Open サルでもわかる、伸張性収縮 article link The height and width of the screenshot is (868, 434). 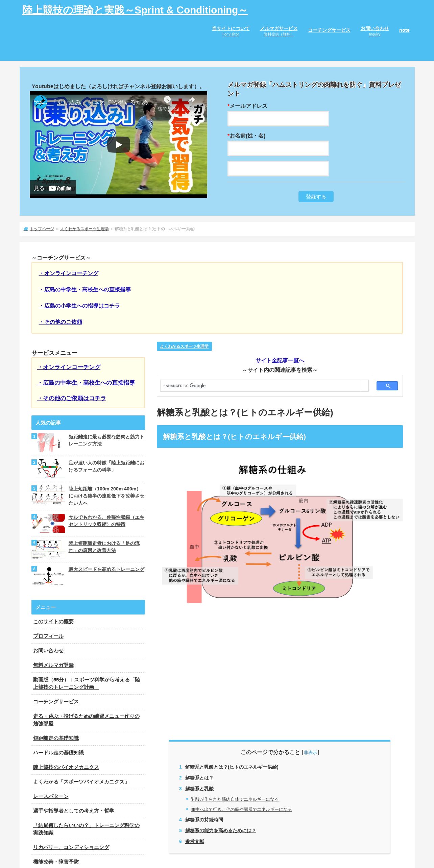coord(106,521)
